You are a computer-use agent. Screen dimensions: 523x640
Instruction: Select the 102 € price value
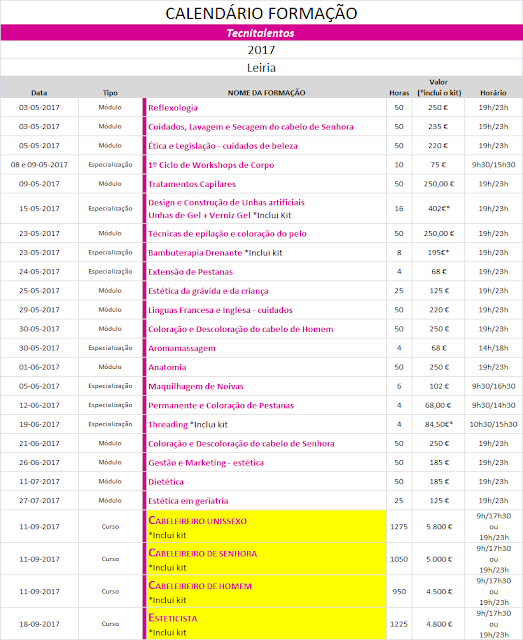pyautogui.click(x=439, y=386)
